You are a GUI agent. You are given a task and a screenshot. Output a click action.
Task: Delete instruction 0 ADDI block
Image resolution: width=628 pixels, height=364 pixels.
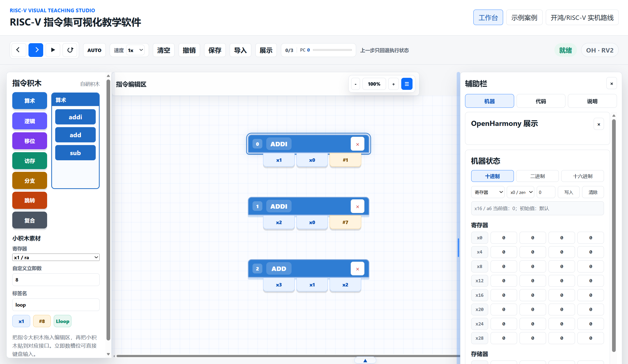[357, 144]
